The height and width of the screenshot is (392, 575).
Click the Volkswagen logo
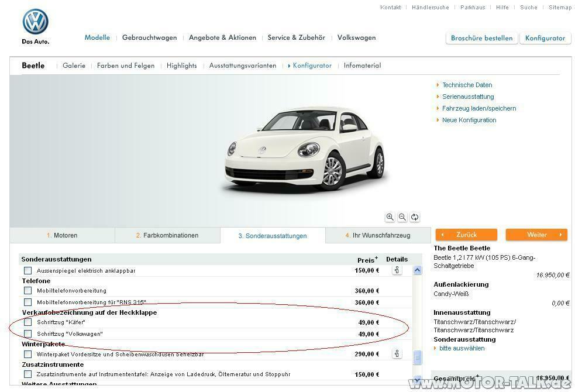pos(35,22)
